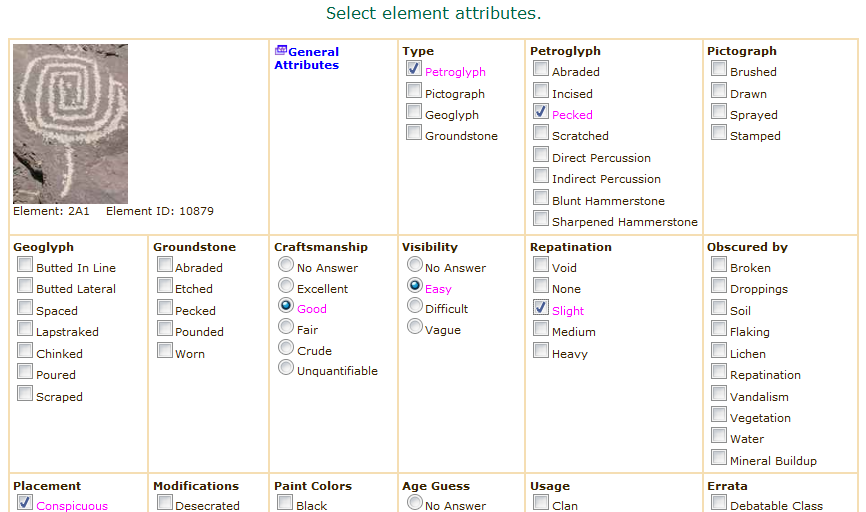Select Excellent craftsmanship radio button

click(x=286, y=287)
